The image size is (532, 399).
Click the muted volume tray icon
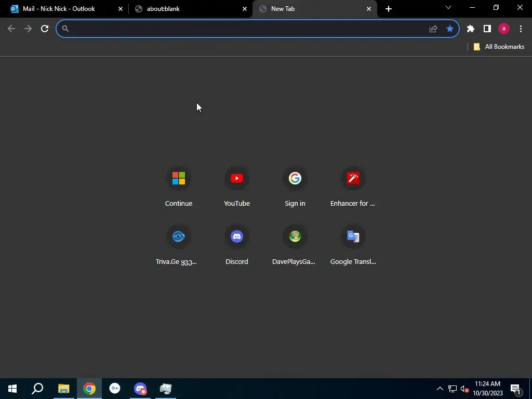464,389
